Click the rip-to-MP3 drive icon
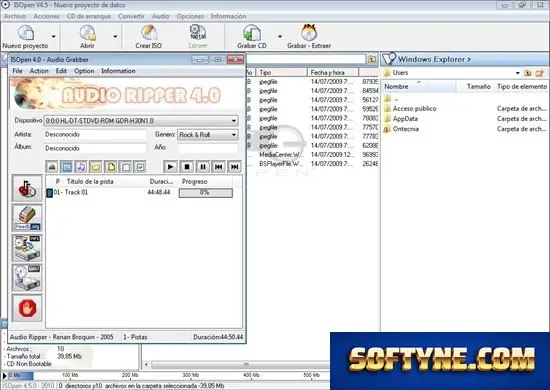The image size is (550, 390). (27, 248)
